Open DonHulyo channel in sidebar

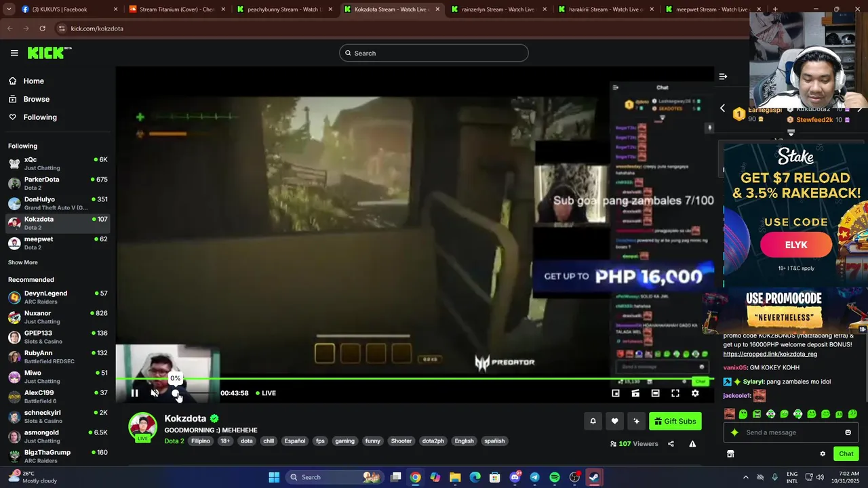click(58, 203)
